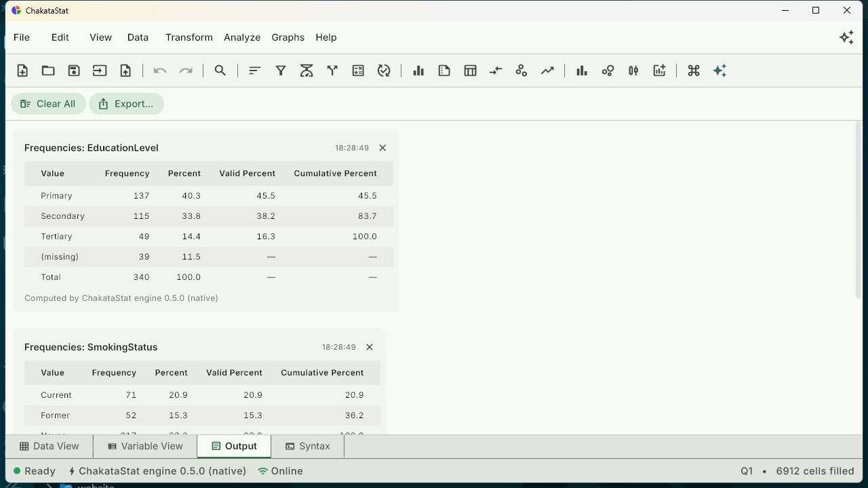Click the command palette icon
The width and height of the screenshot is (868, 488).
[694, 70]
